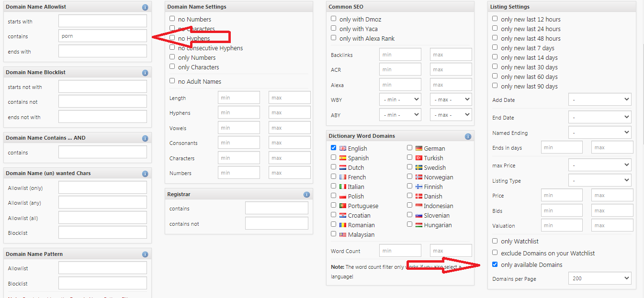
Task: Click info icon beside (un)wanted Chars header
Action: pyautogui.click(x=145, y=174)
